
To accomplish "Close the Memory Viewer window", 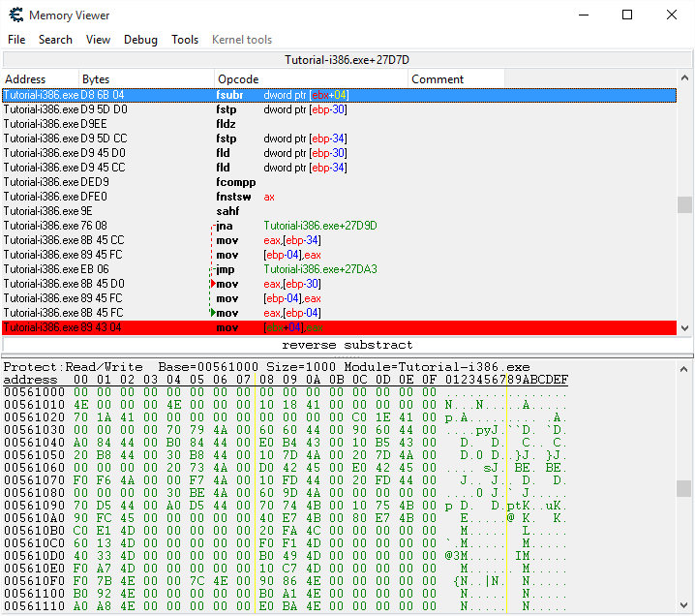I will coord(672,15).
